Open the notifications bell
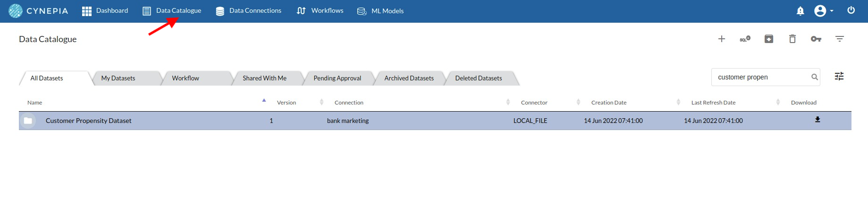This screenshot has height=201, width=868. tap(800, 10)
